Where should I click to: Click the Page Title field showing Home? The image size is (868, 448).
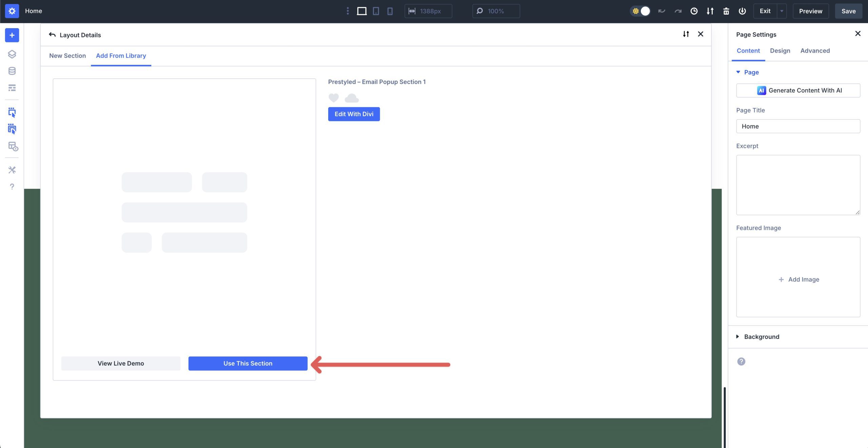[798, 126]
